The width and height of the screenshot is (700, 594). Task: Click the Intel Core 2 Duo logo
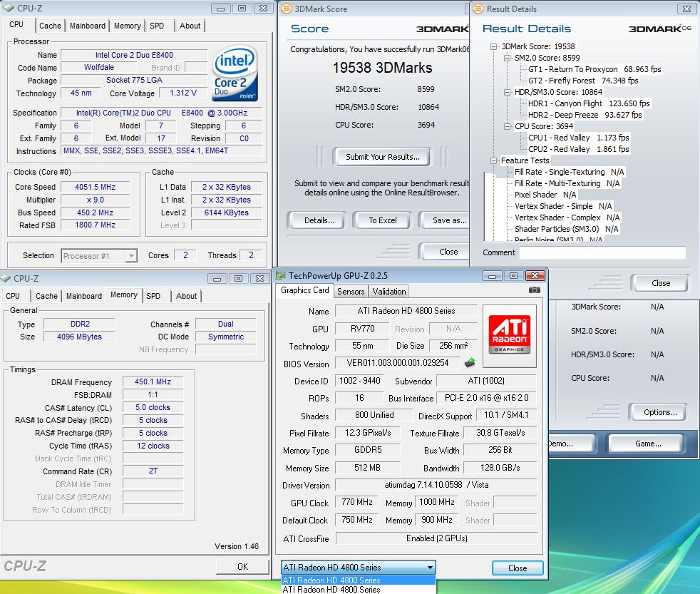tap(235, 72)
